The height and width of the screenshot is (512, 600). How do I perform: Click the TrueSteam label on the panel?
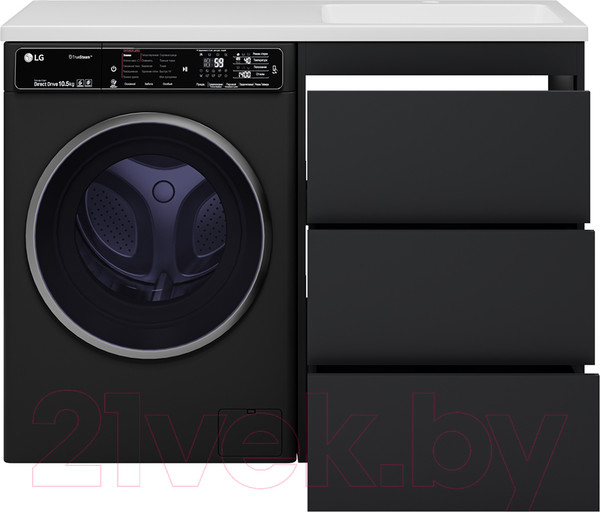coord(80,57)
